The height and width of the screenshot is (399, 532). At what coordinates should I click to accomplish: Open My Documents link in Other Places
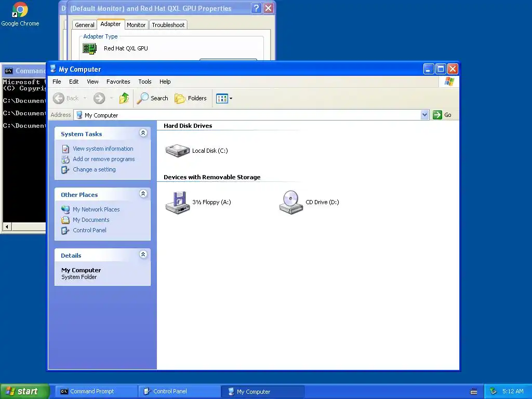pyautogui.click(x=91, y=220)
